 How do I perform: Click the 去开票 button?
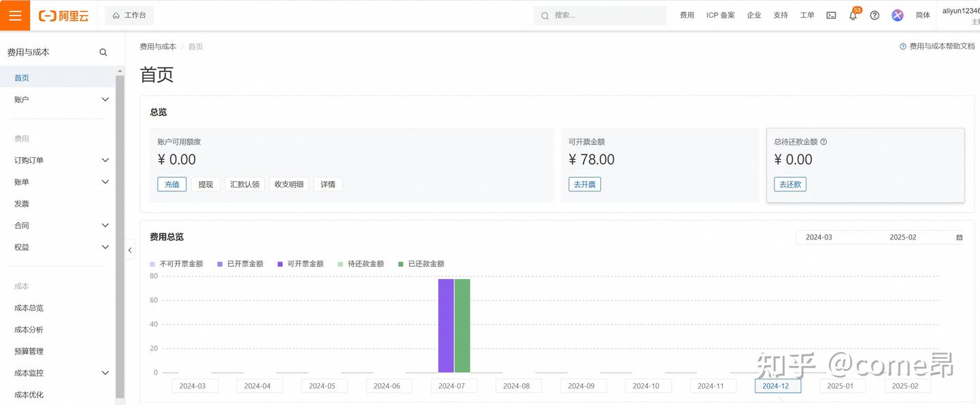click(585, 184)
